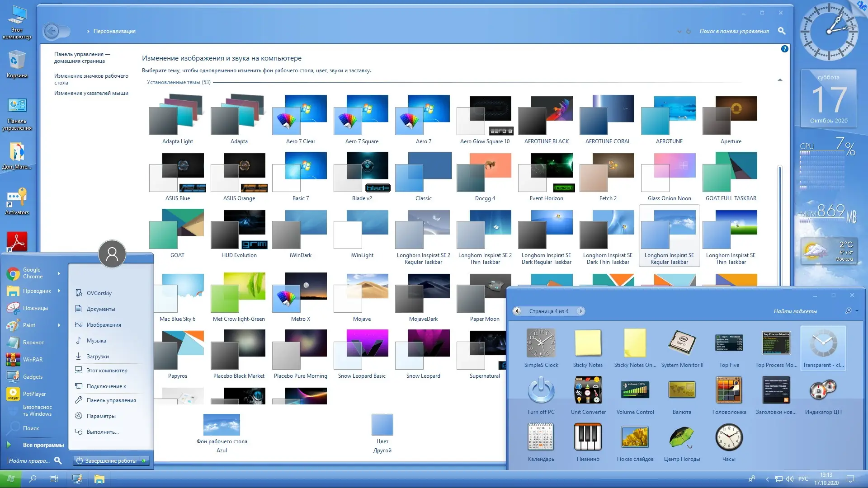Click the Calendar gadget icon
The image size is (868, 488).
[541, 437]
